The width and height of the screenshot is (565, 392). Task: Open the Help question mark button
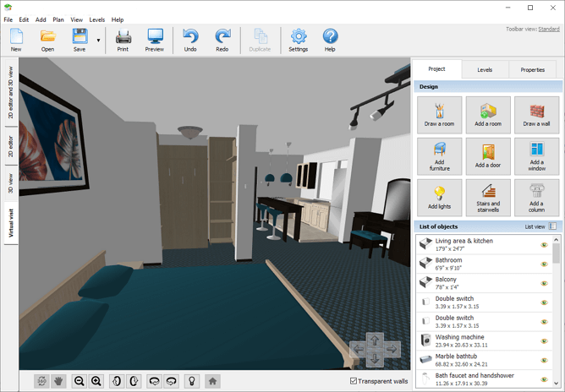(330, 40)
